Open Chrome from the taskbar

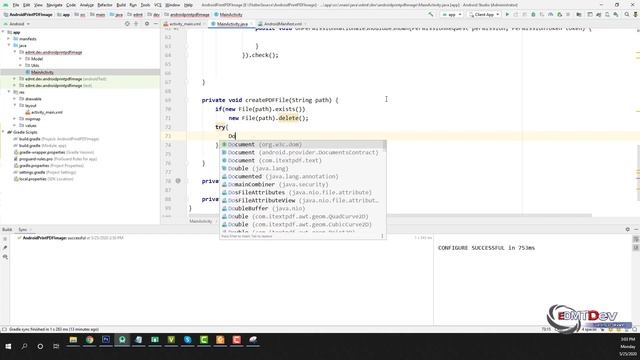point(89,340)
